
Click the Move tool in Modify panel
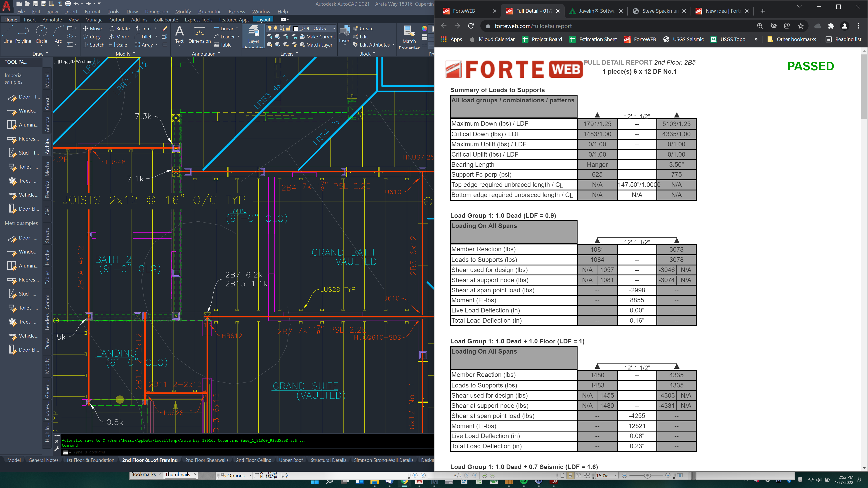click(x=92, y=29)
